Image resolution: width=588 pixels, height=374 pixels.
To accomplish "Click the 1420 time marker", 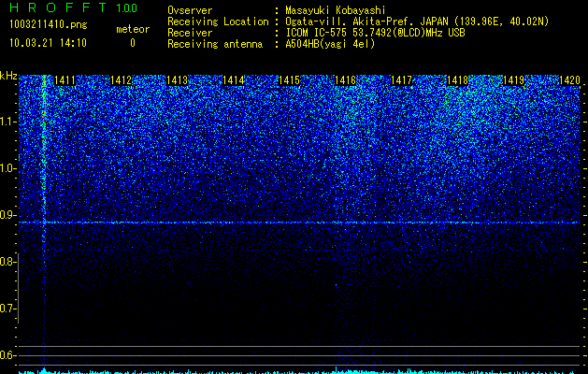I will tap(569, 80).
